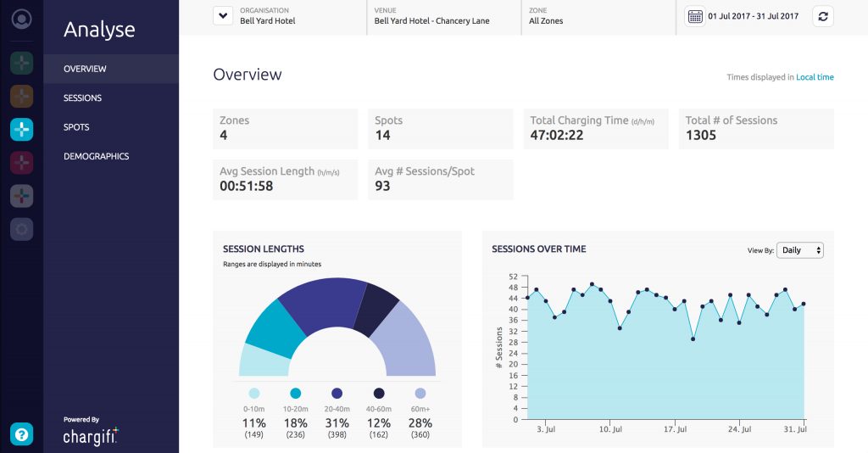Click the dark navy 40-60m gauge segment
Screen dimensions: 868x453
[376, 309]
